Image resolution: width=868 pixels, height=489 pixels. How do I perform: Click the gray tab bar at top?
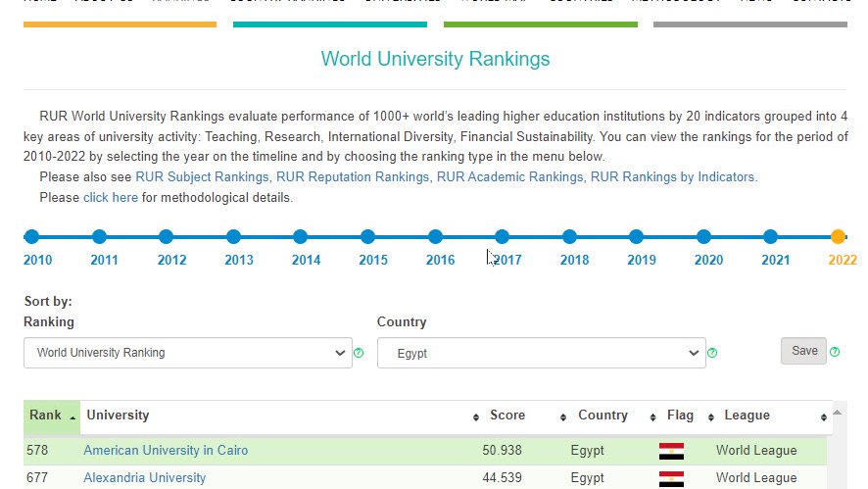click(x=750, y=24)
